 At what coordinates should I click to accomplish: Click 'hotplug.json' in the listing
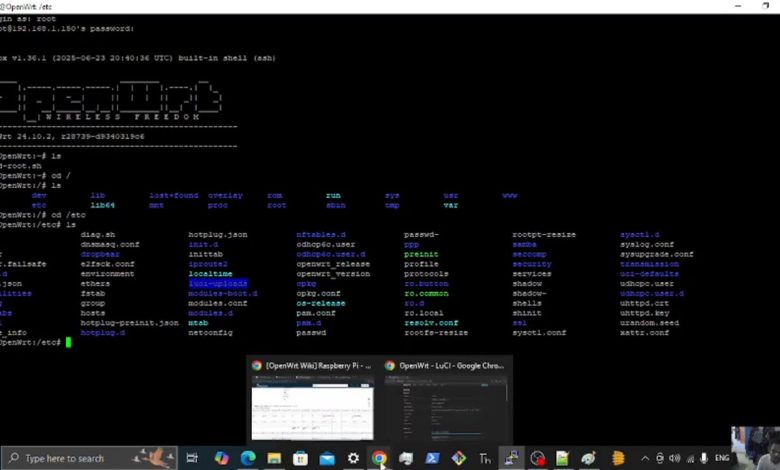click(x=218, y=234)
